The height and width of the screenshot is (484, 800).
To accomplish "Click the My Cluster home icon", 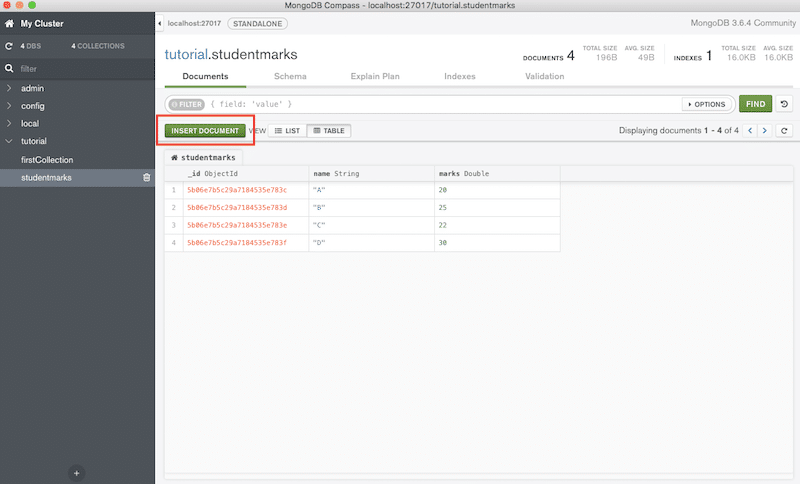I will point(9,23).
